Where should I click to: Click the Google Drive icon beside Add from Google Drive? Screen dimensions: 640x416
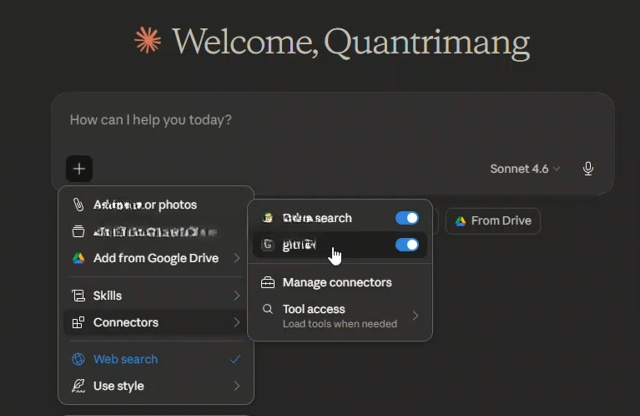tap(78, 258)
